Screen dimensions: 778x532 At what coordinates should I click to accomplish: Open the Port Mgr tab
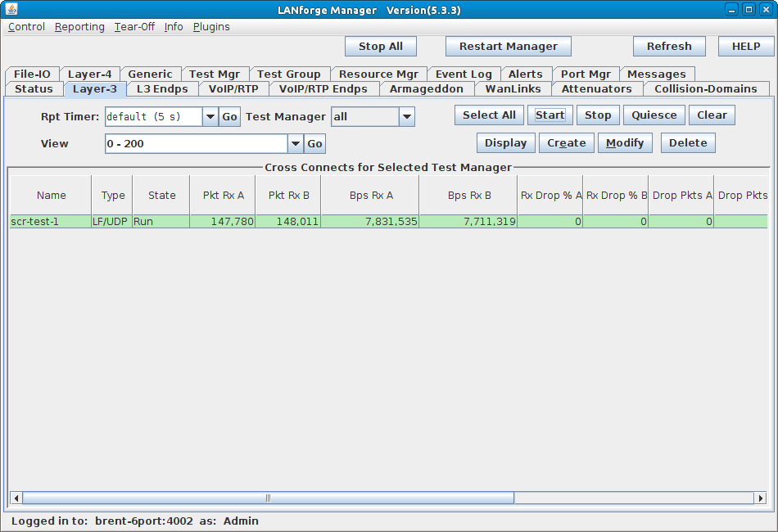tap(586, 74)
